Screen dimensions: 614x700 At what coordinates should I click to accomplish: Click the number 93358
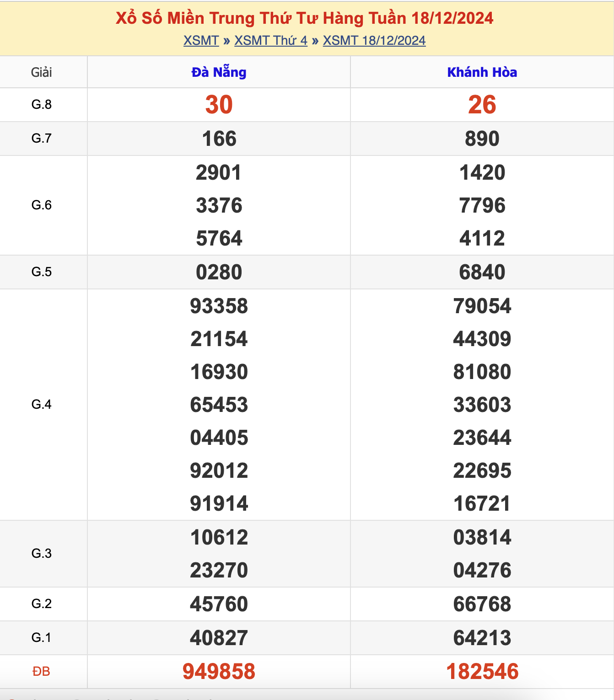click(219, 306)
